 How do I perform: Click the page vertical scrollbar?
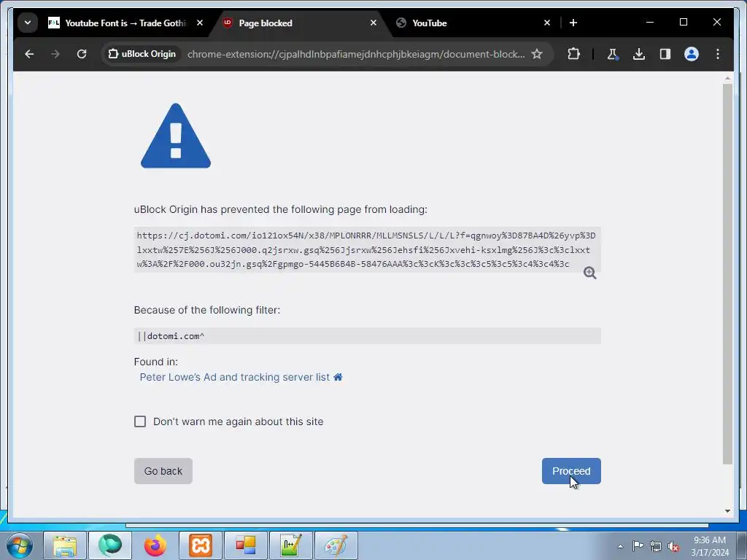727,274
